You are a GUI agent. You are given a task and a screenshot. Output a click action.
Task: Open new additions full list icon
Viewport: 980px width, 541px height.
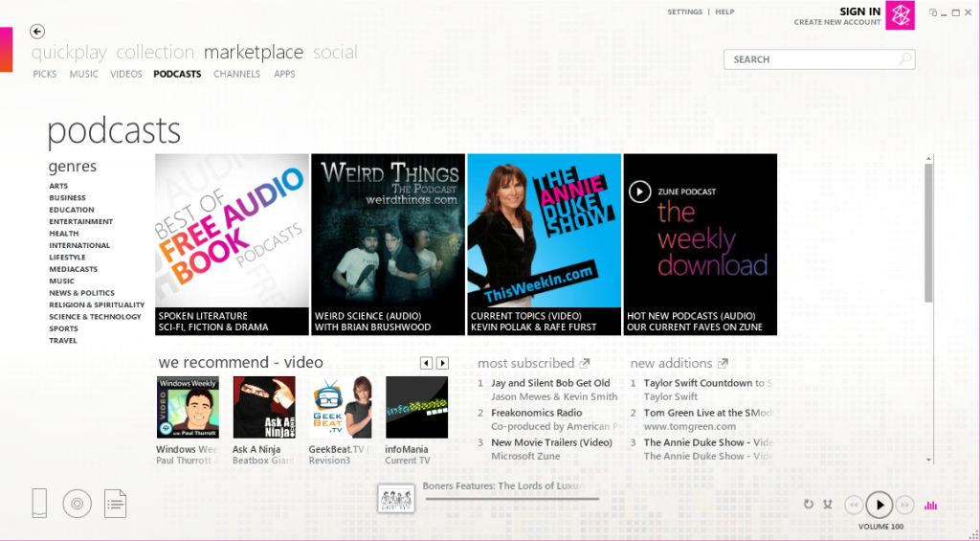click(x=723, y=363)
